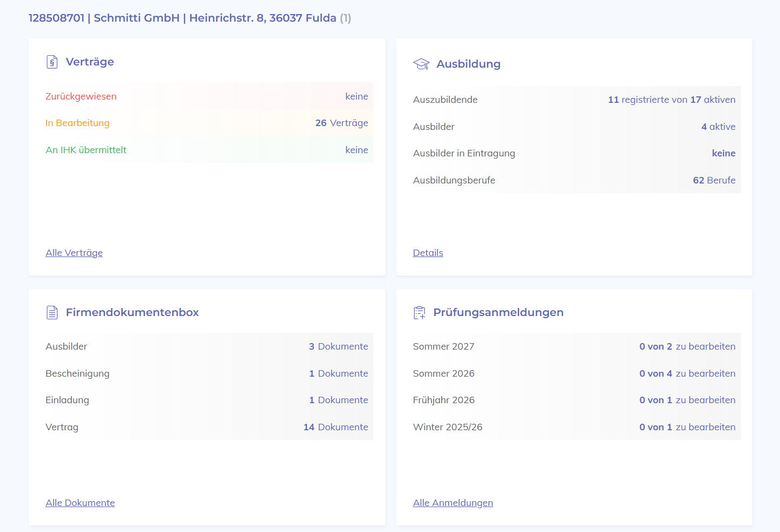This screenshot has width=780, height=532.
Task: Open the Ausbilder 4 aktive entry
Action: [x=574, y=127]
